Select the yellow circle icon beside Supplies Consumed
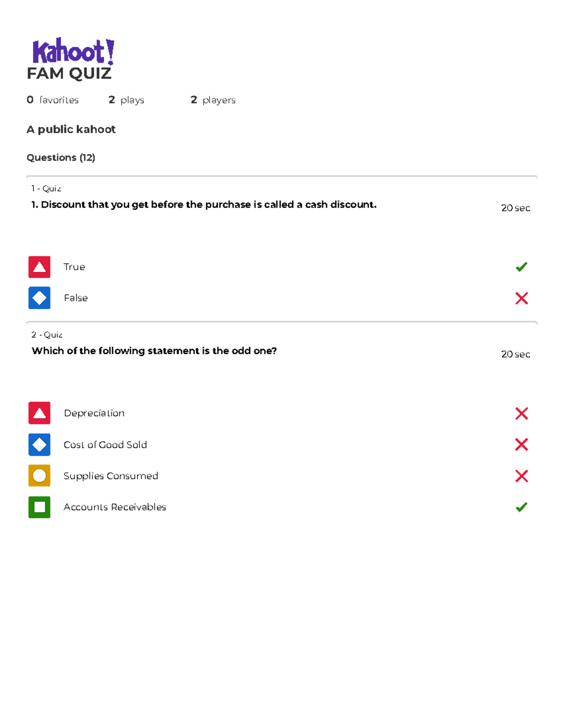 pyautogui.click(x=39, y=475)
